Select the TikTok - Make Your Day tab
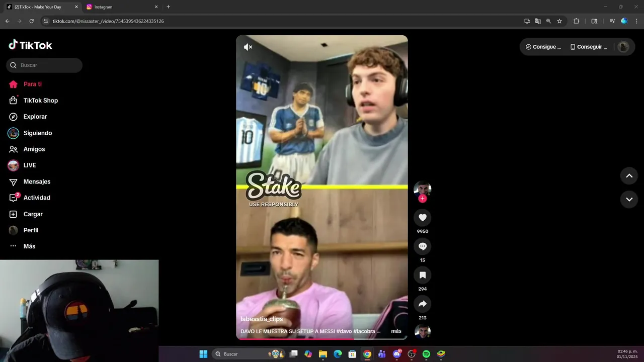This screenshot has width=644, height=362. coord(42,7)
